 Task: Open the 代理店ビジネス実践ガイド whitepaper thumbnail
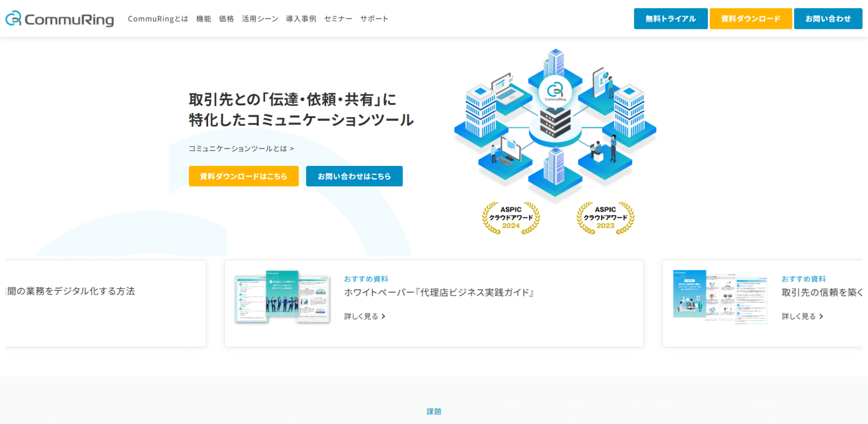[282, 297]
